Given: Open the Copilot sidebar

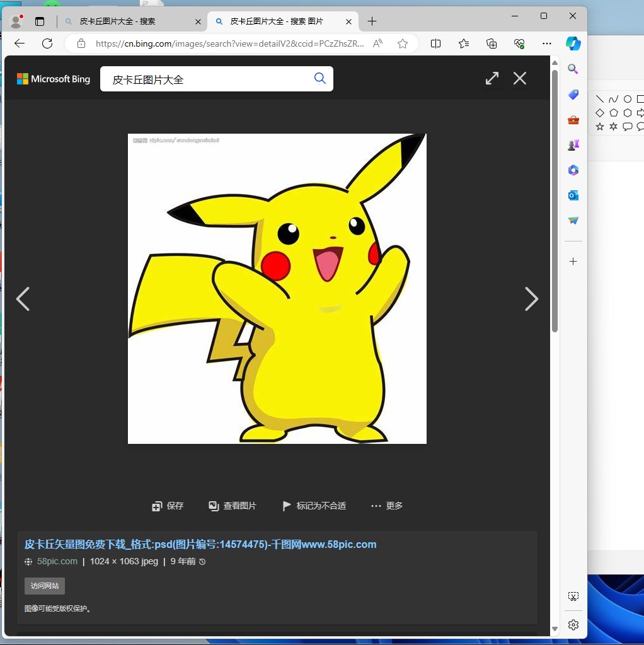Looking at the screenshot, I should click(x=573, y=44).
